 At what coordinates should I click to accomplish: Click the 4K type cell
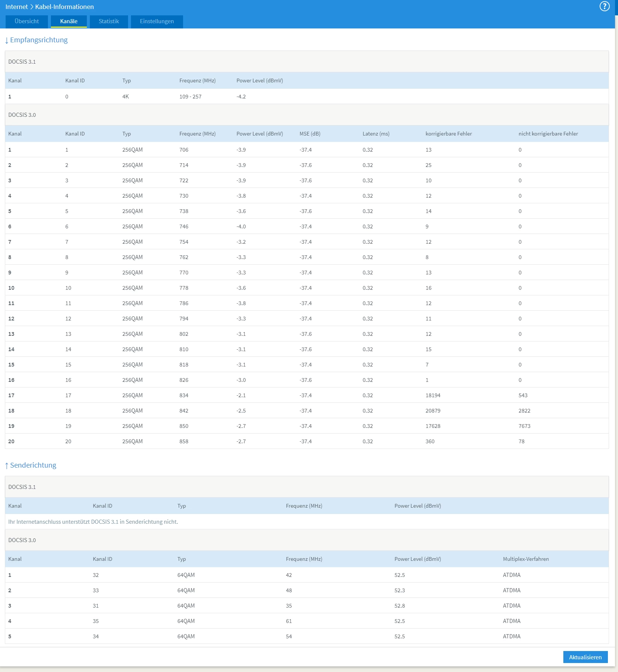click(x=125, y=97)
